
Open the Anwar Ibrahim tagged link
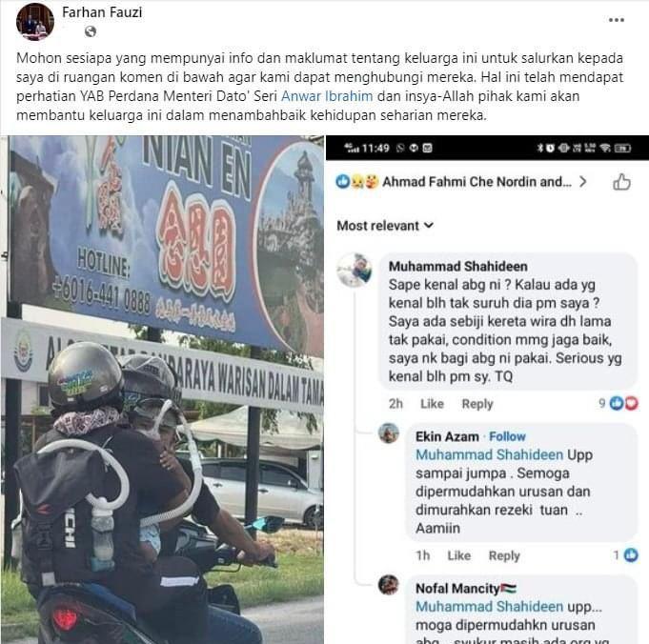327,96
